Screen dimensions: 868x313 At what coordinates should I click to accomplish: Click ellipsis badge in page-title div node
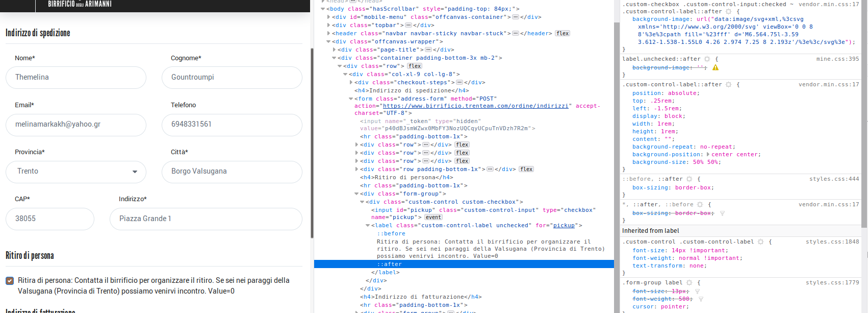(428, 50)
